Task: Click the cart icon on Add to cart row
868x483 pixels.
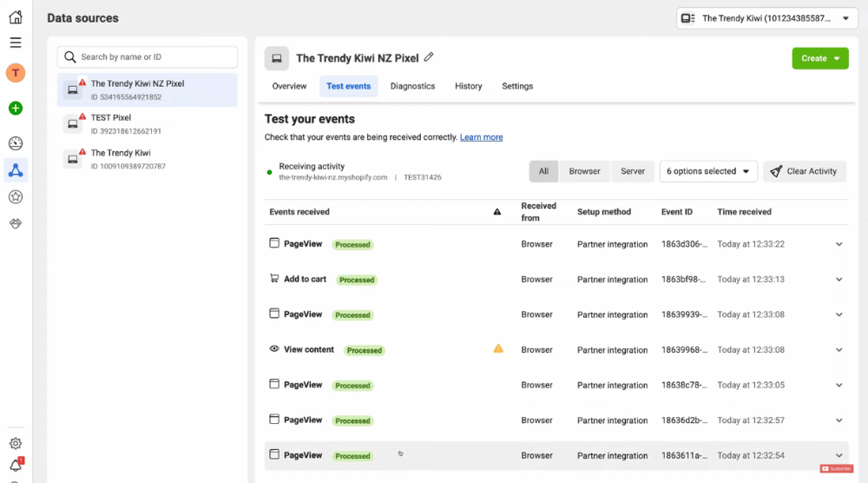Action: [274, 278]
